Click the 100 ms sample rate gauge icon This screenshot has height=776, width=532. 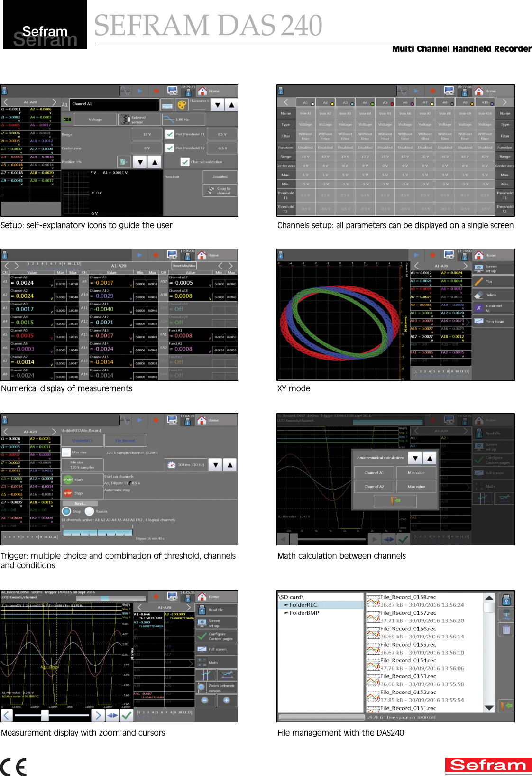[x=172, y=465]
